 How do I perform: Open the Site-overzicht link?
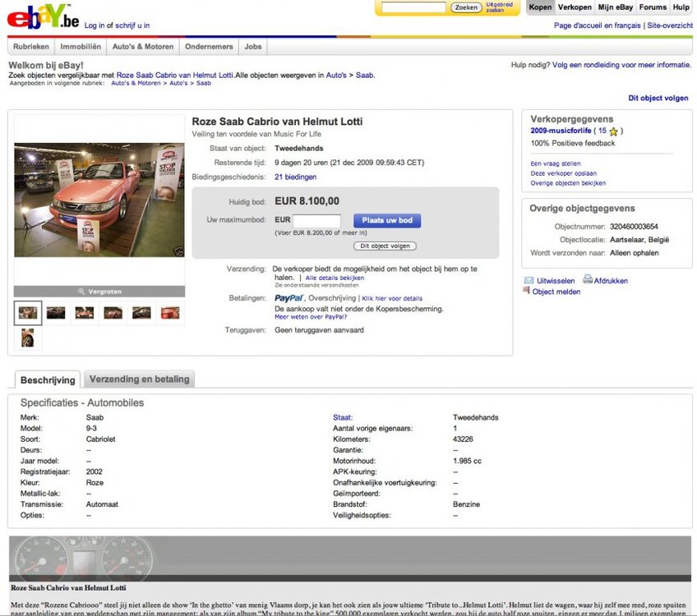click(x=670, y=25)
